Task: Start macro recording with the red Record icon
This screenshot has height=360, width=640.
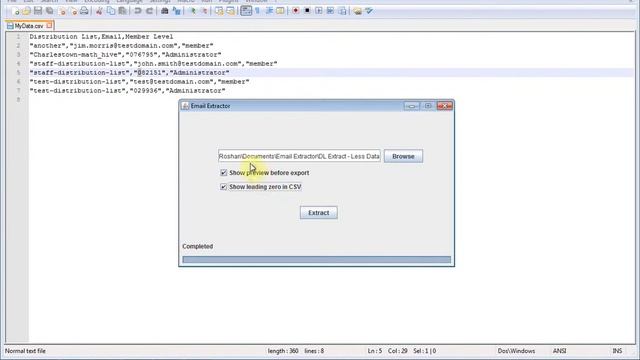Action: click(x=296, y=11)
